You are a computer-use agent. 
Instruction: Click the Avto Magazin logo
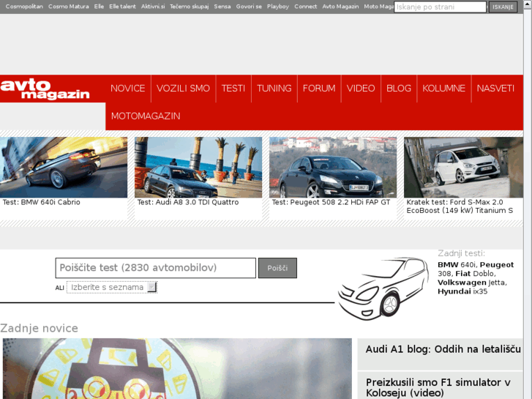click(x=45, y=89)
